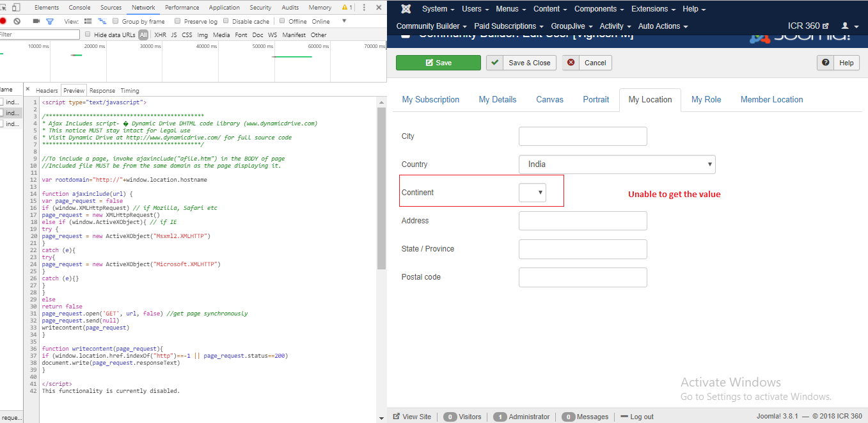Click the zero Visitors counter badge
This screenshot has width=868, height=423.
(x=450, y=417)
